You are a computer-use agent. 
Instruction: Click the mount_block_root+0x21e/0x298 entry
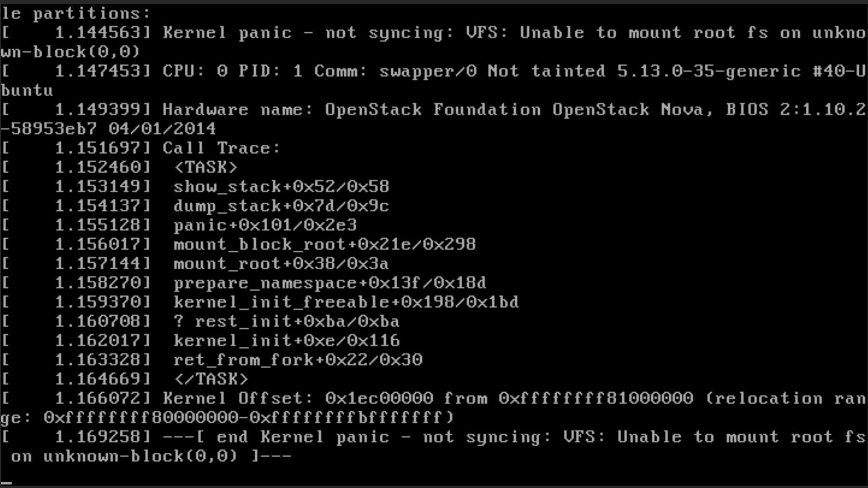324,244
